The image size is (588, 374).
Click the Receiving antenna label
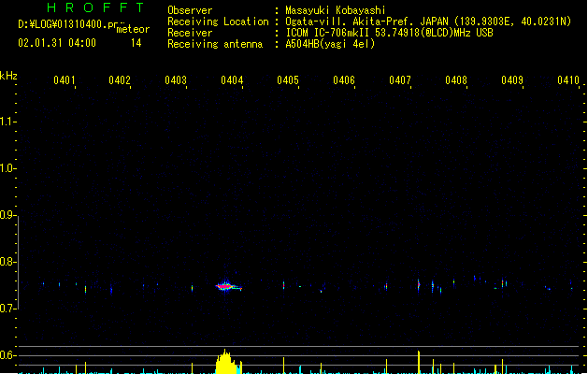215,44
